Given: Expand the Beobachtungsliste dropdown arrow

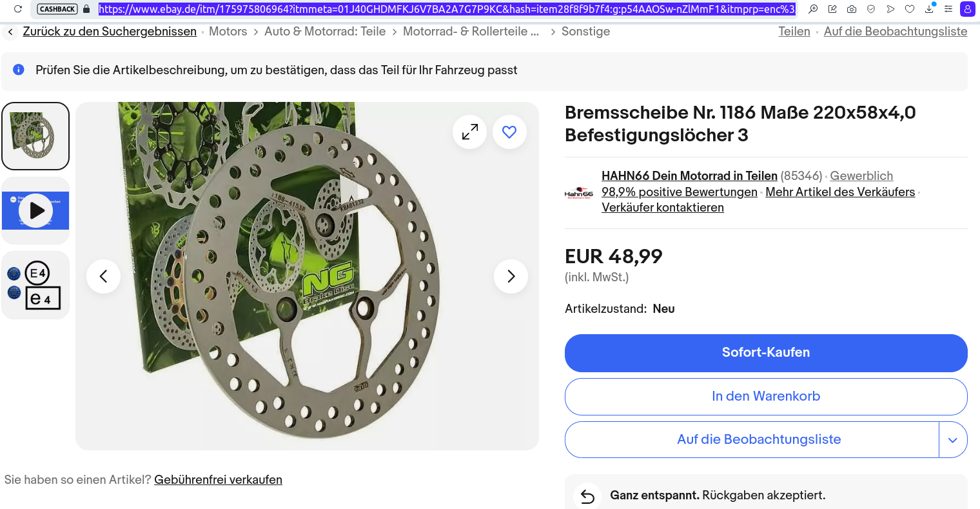Looking at the screenshot, I should (x=953, y=440).
